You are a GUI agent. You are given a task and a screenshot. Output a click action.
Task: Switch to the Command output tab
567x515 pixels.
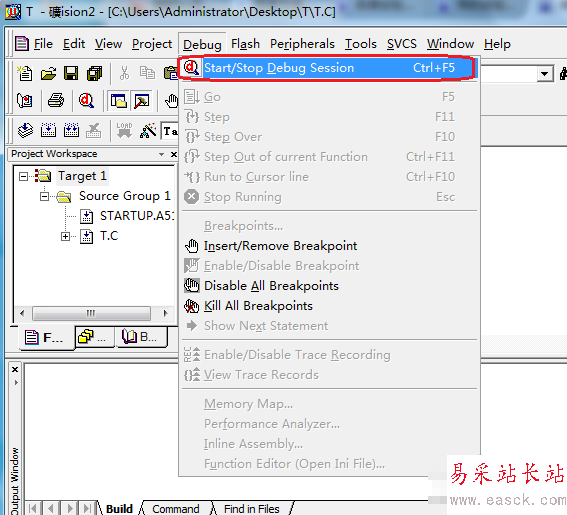175,509
